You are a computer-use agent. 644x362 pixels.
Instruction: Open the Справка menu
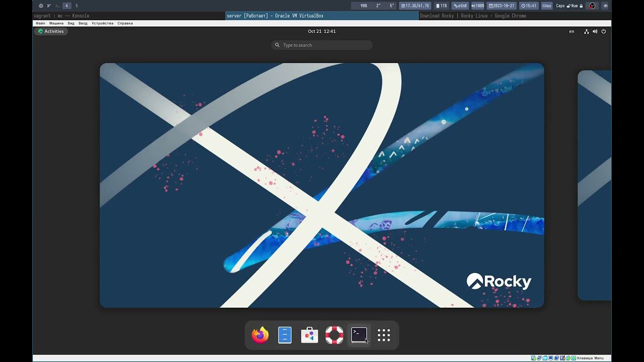(x=125, y=23)
